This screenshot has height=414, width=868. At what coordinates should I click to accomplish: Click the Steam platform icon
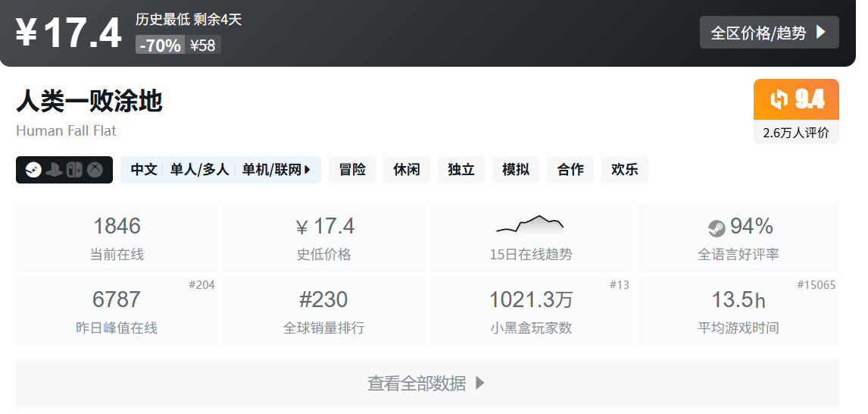pyautogui.click(x=33, y=170)
